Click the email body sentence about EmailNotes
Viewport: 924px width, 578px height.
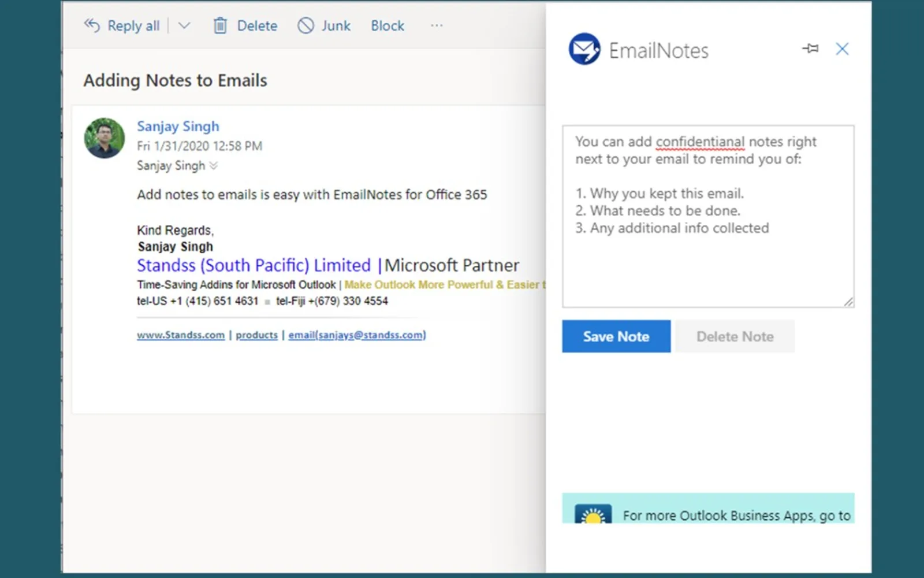312,194
